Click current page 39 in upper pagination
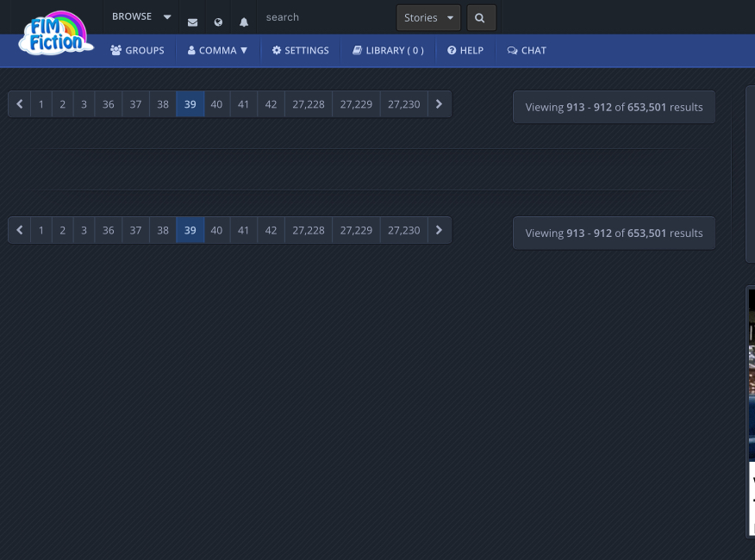This screenshot has height=560, width=755. 190,104
